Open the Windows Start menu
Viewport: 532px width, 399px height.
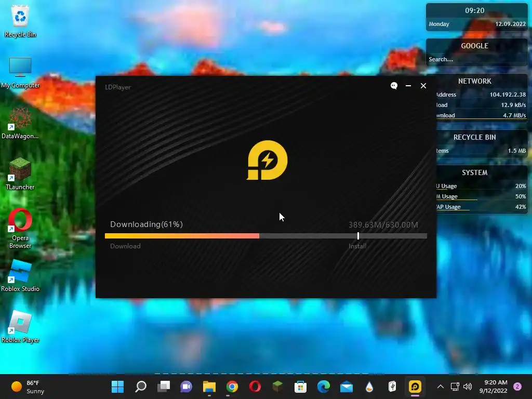[118, 387]
